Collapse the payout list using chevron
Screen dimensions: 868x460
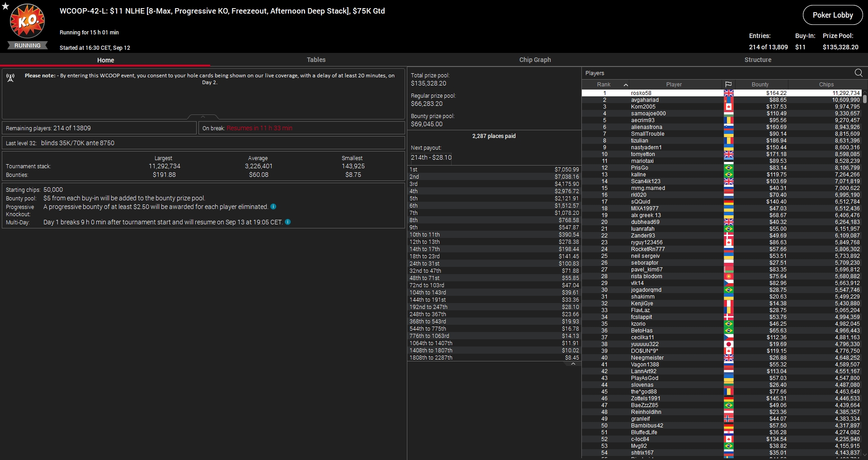(573, 364)
